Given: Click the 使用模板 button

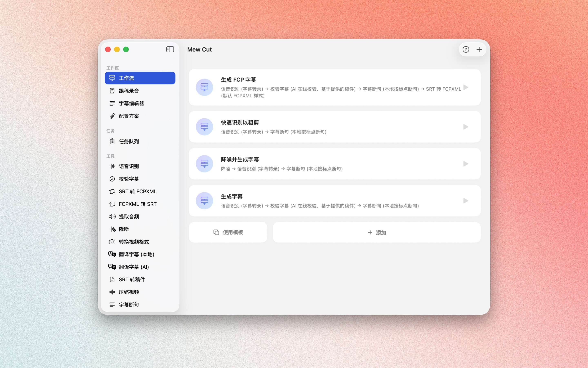Looking at the screenshot, I should pyautogui.click(x=228, y=232).
